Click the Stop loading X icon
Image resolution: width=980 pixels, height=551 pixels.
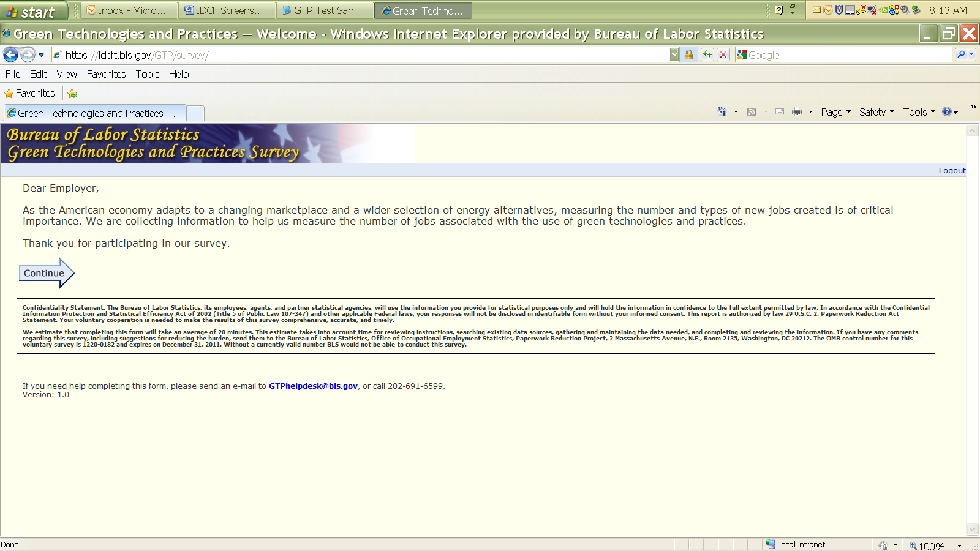[723, 55]
